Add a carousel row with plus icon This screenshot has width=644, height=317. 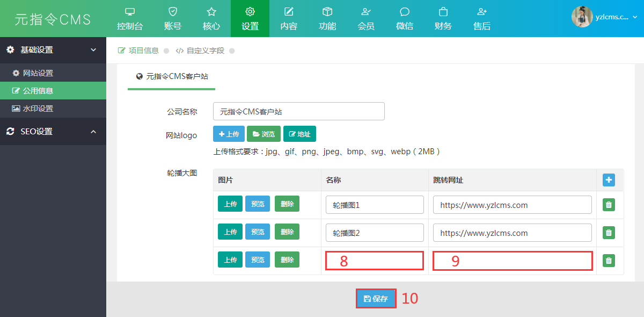pos(609,180)
